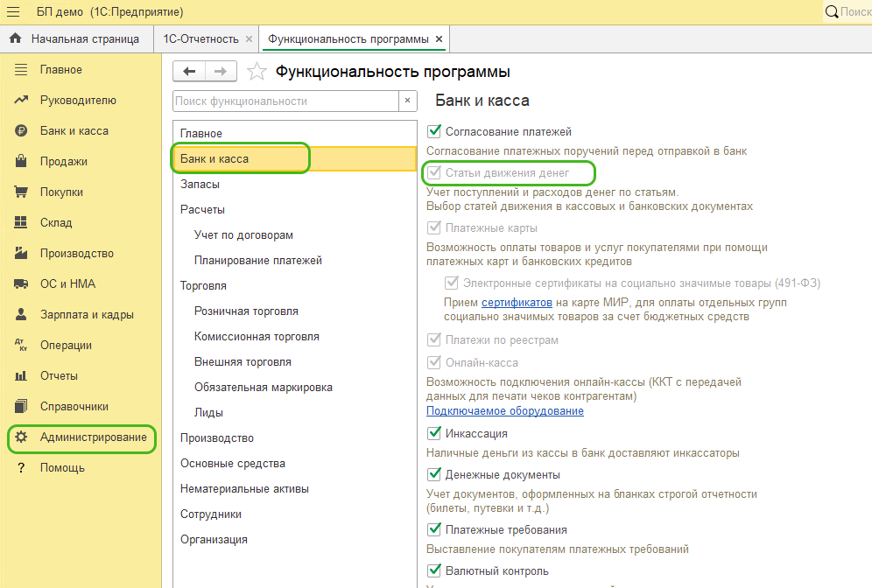
Task: Toggle the Инкассация checkbox
Action: [x=433, y=434]
